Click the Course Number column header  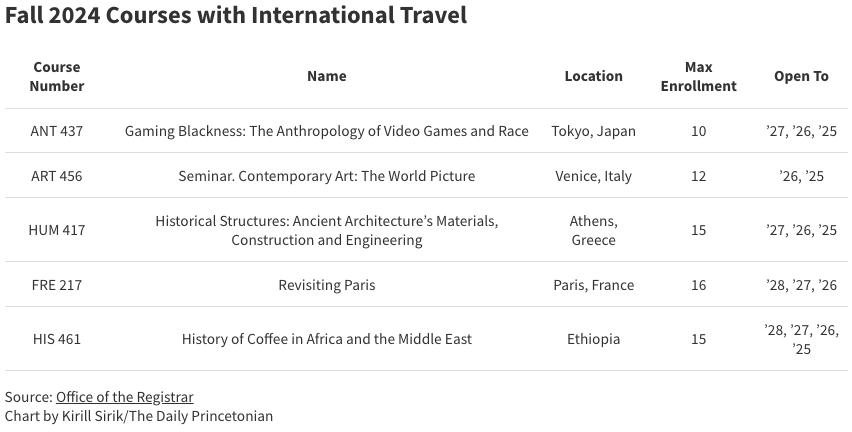57,77
